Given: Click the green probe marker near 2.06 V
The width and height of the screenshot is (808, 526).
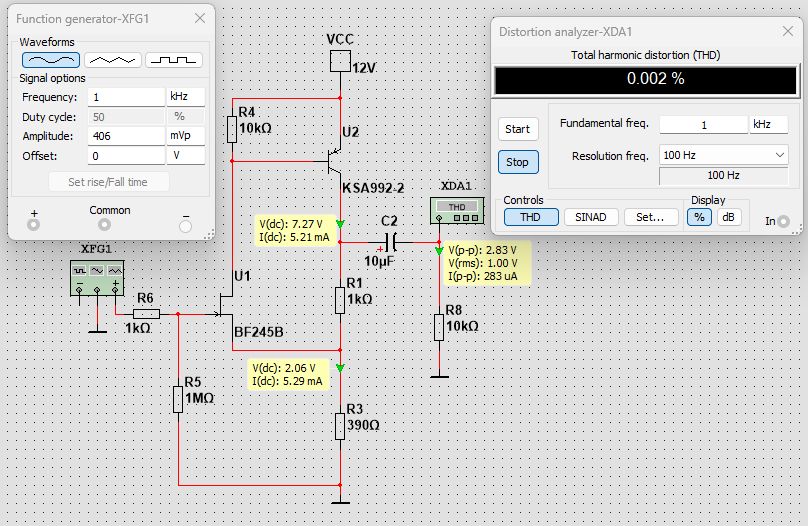Looking at the screenshot, I should [x=340, y=368].
